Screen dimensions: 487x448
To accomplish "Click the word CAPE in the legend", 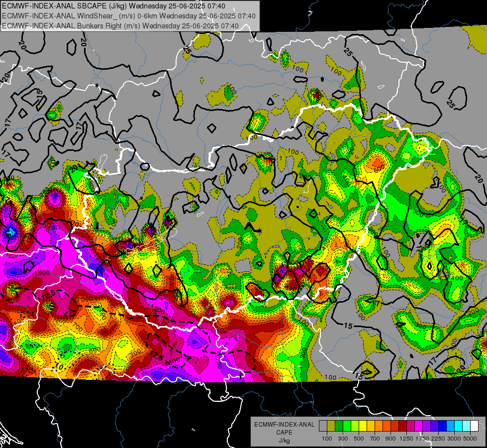I will click(x=284, y=433).
